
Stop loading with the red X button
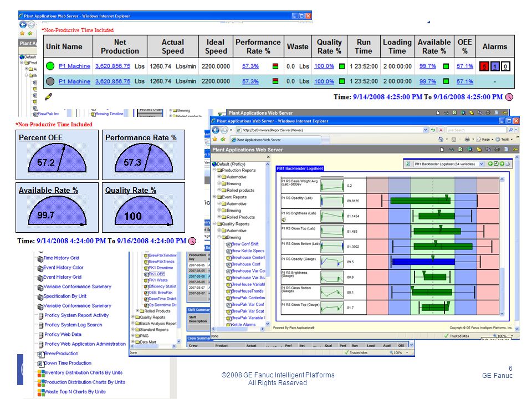pos(441,130)
